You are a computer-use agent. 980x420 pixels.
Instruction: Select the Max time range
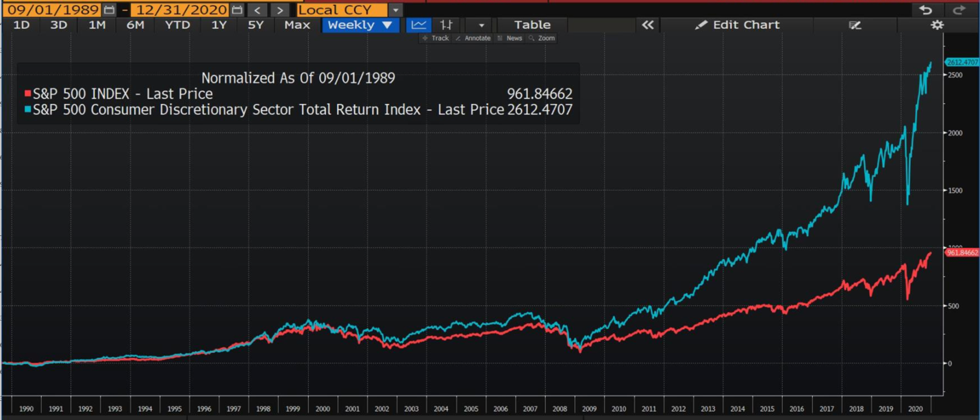pyautogui.click(x=297, y=25)
